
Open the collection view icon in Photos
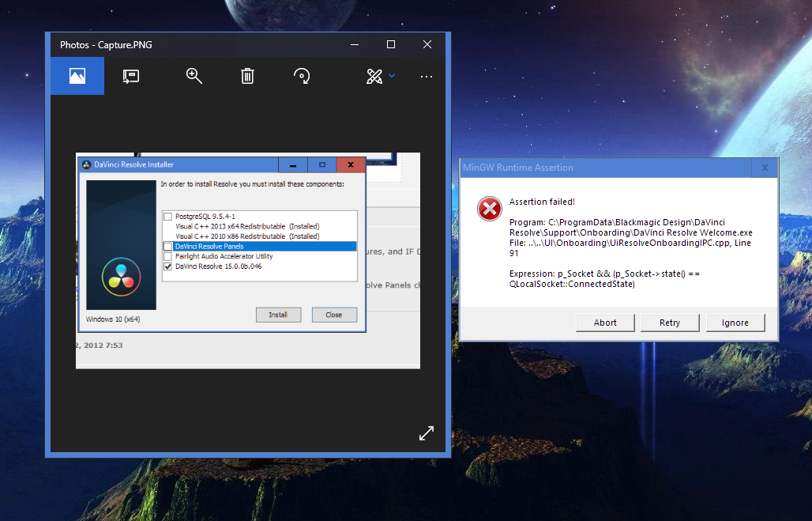click(x=77, y=76)
